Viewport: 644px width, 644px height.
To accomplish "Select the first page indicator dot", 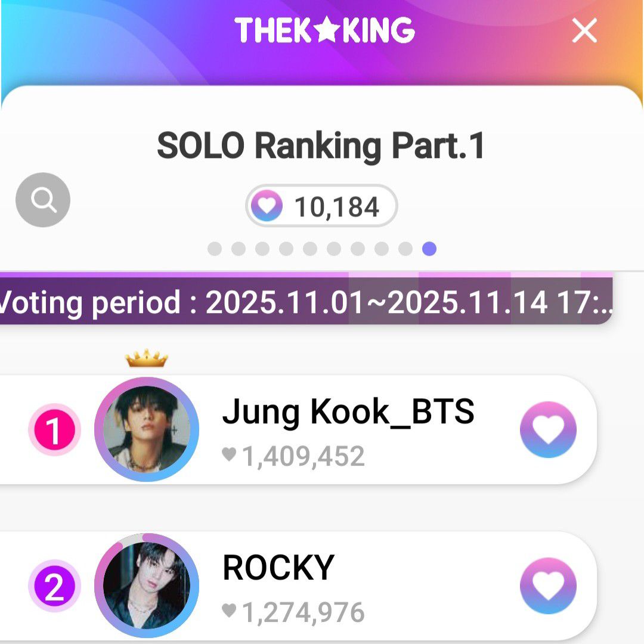I will coord(215,249).
